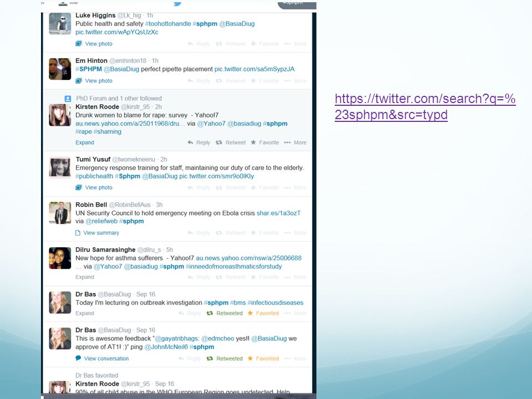Toggle Retweeted on Dr Bas outbreak lecture tweet
The height and width of the screenshot is (399, 532).
click(x=224, y=313)
